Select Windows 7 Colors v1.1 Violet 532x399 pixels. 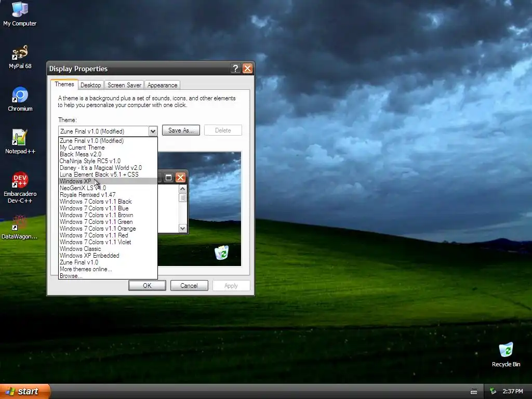tap(108, 242)
